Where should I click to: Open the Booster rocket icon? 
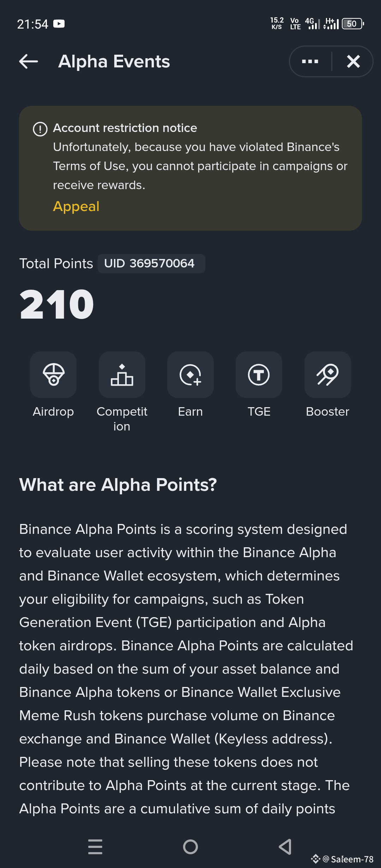327,375
